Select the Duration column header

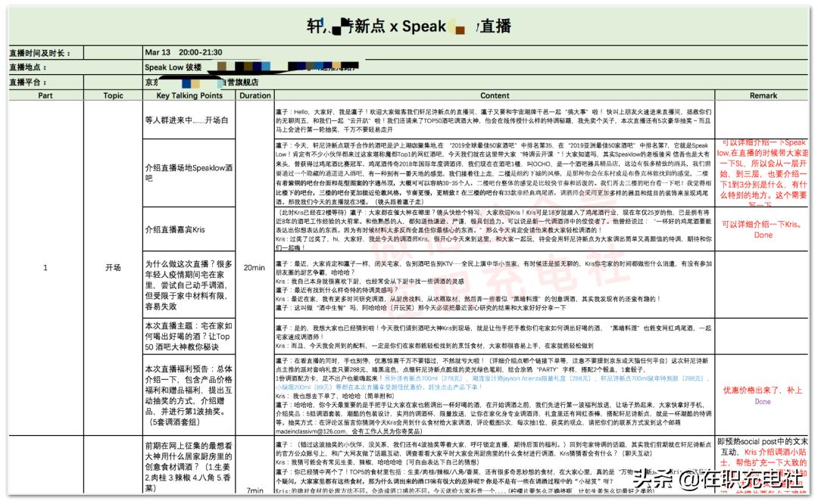click(254, 95)
